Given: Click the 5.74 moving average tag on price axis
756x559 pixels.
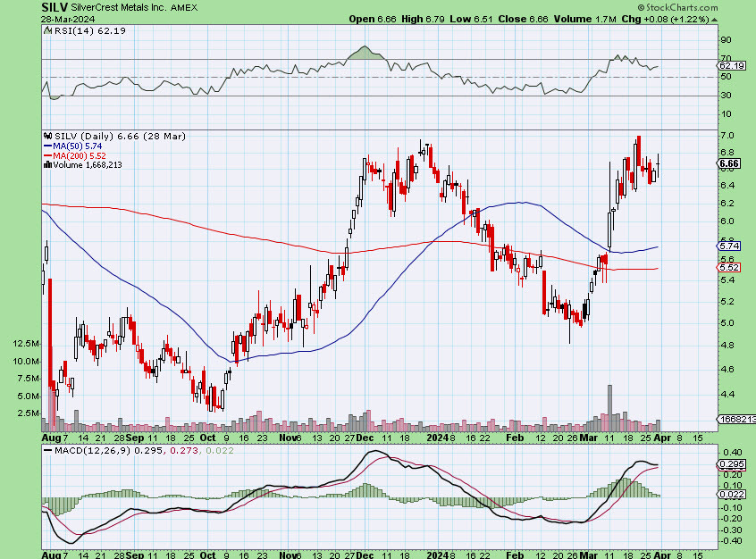Looking at the screenshot, I should click(x=729, y=246).
